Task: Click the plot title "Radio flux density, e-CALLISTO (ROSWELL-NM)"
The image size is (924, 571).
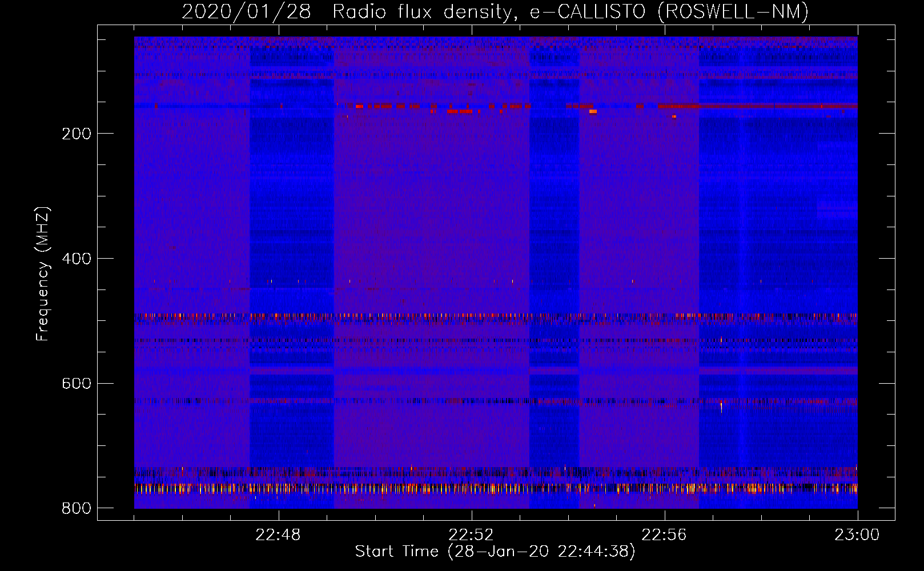Action: (571, 11)
